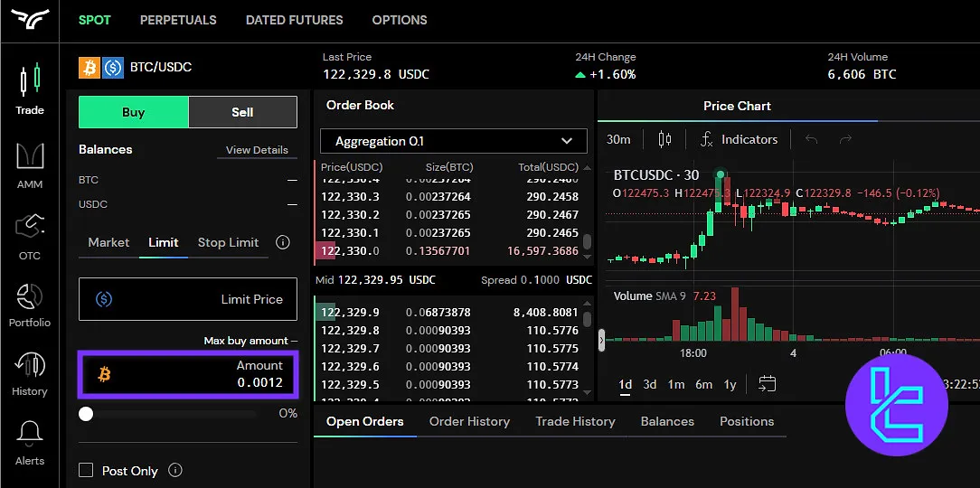Image resolution: width=980 pixels, height=488 pixels.
Task: Open the Trade History tab
Action: 575,421
